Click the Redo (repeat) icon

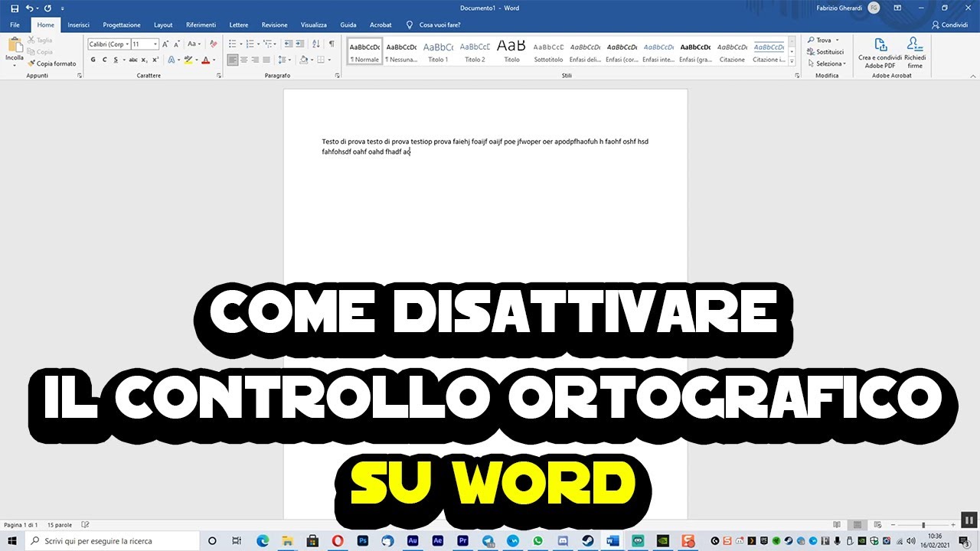47,8
